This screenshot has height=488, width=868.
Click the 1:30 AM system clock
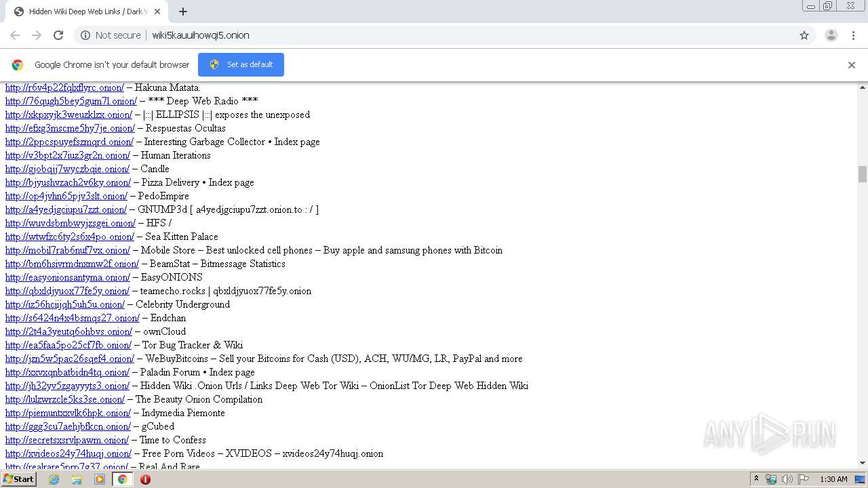833,479
